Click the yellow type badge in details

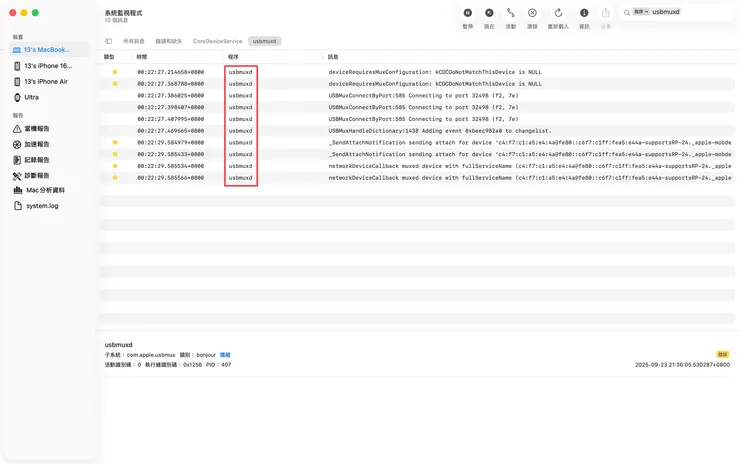(x=723, y=354)
